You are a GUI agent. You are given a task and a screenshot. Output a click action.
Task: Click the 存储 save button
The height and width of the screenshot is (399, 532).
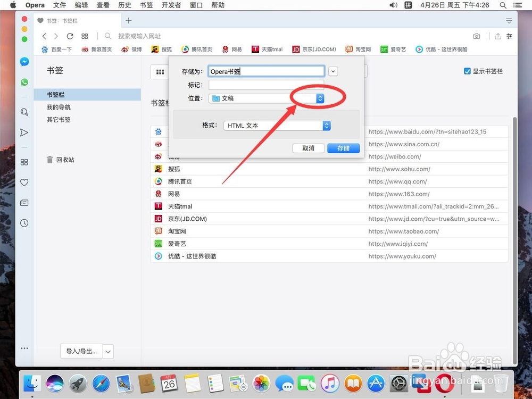point(343,148)
